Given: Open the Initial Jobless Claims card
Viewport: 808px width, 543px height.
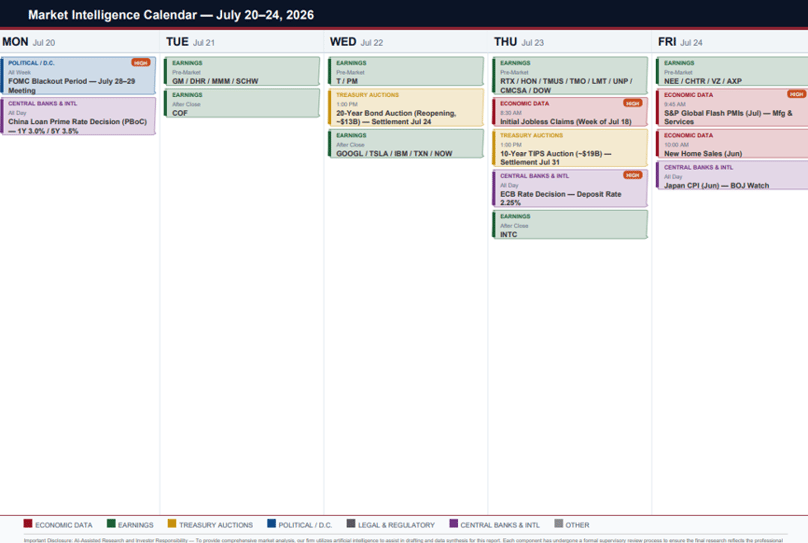Looking at the screenshot, I should tap(570, 112).
